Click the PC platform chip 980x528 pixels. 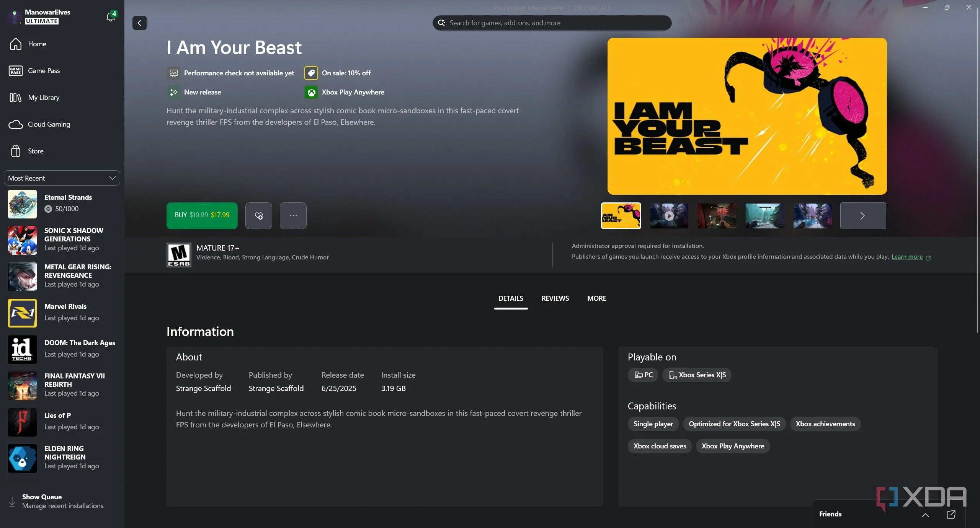643,375
